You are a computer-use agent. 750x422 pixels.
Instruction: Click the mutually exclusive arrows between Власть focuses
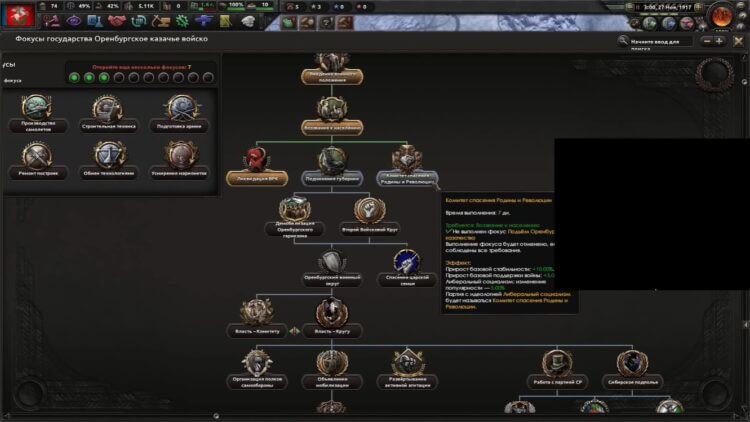pos(295,331)
